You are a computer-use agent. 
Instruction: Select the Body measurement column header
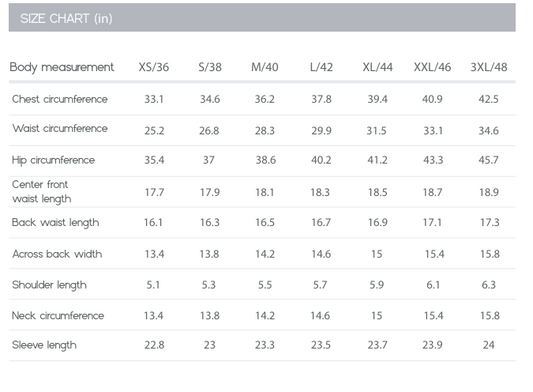(62, 67)
